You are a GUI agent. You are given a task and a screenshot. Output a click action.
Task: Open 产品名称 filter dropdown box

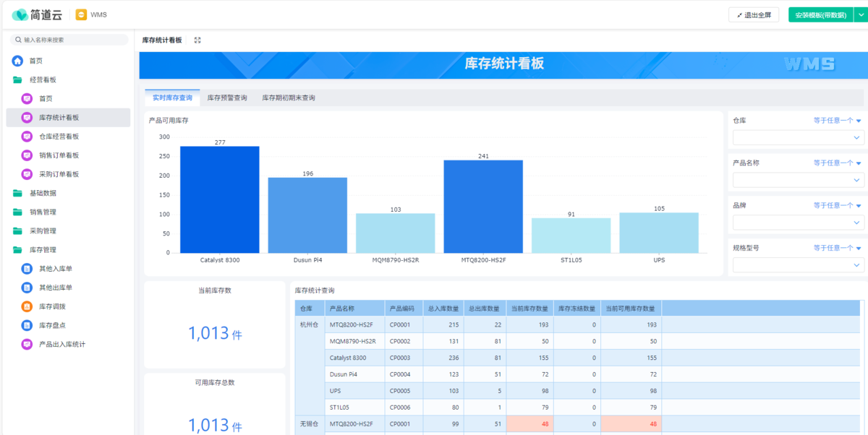coord(798,180)
